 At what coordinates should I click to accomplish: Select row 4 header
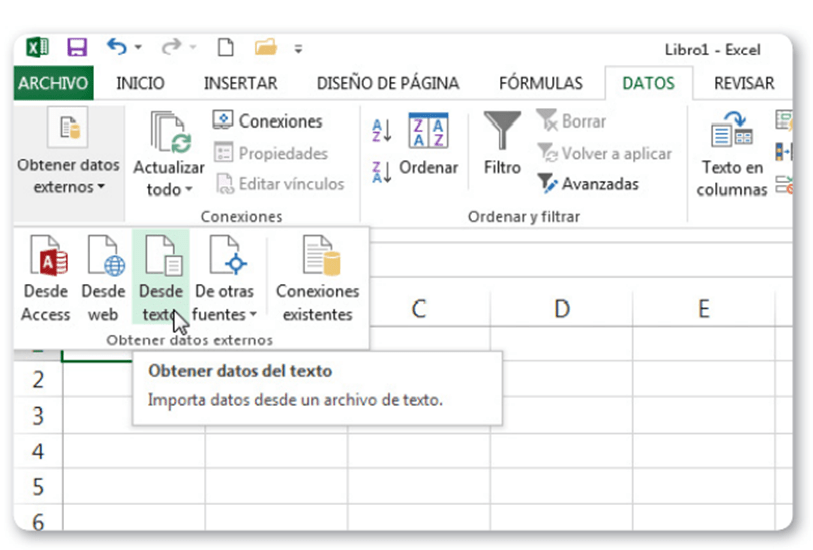click(38, 452)
